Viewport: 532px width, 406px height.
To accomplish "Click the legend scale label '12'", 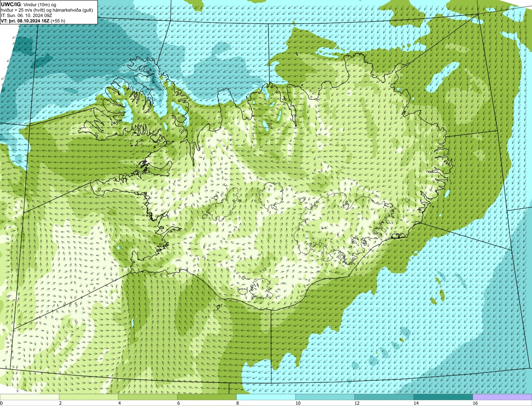I will tap(357, 403).
